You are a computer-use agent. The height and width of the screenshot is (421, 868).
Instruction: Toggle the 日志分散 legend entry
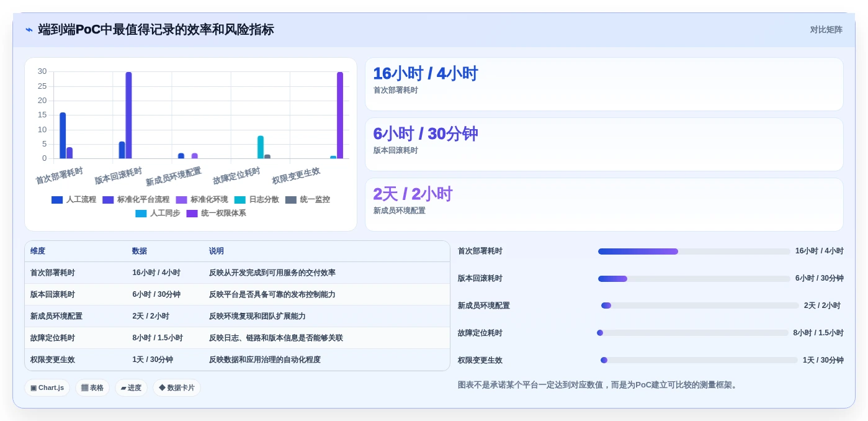[x=256, y=200]
